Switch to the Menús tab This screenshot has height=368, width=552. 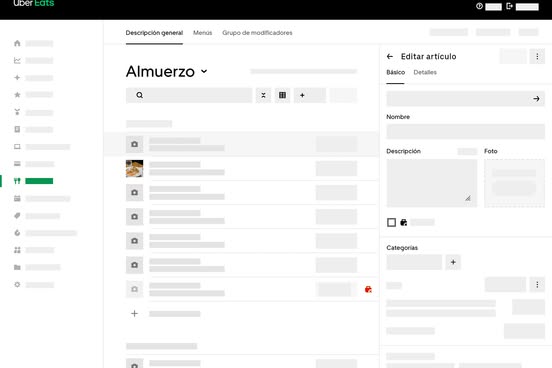(x=202, y=33)
